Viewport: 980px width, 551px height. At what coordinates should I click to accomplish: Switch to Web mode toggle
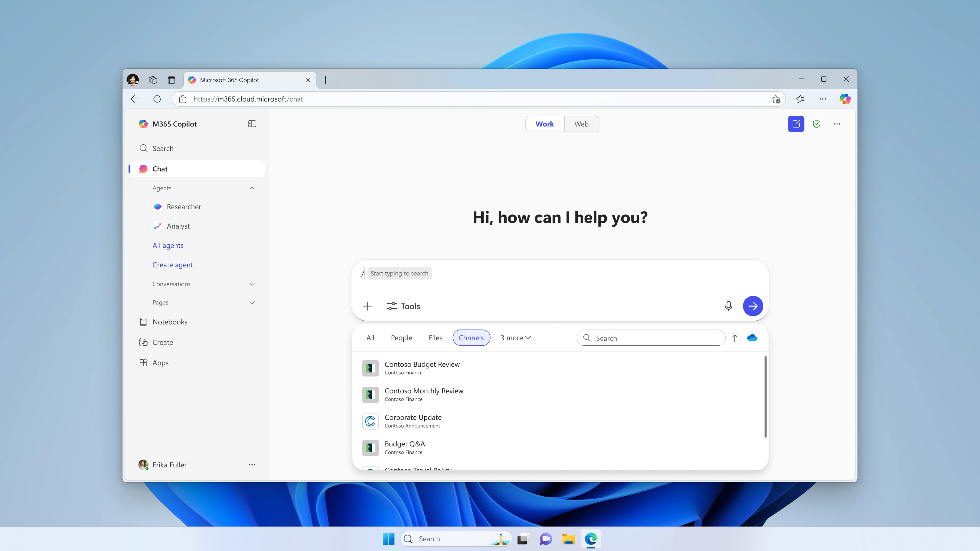click(x=581, y=124)
